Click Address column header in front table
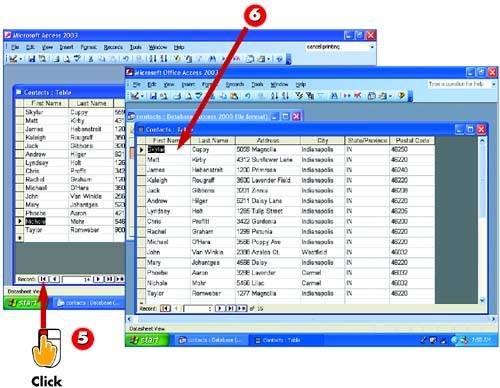Screen dimensions: 500x388 click(x=268, y=140)
